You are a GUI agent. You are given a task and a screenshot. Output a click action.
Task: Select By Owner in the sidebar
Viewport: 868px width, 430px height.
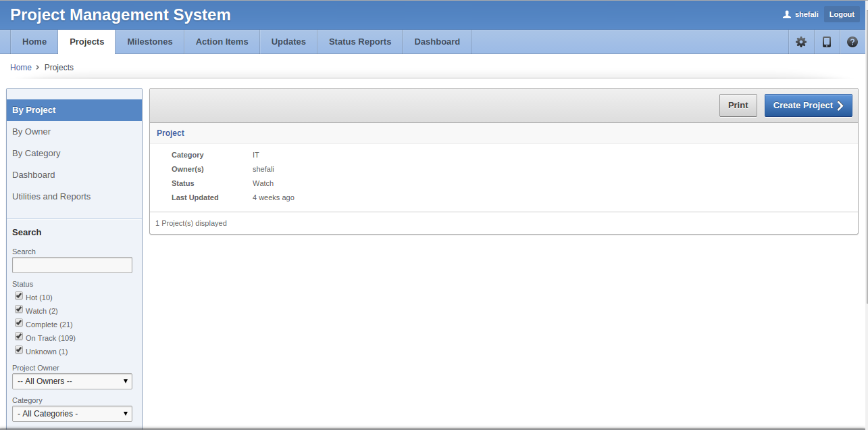click(32, 132)
